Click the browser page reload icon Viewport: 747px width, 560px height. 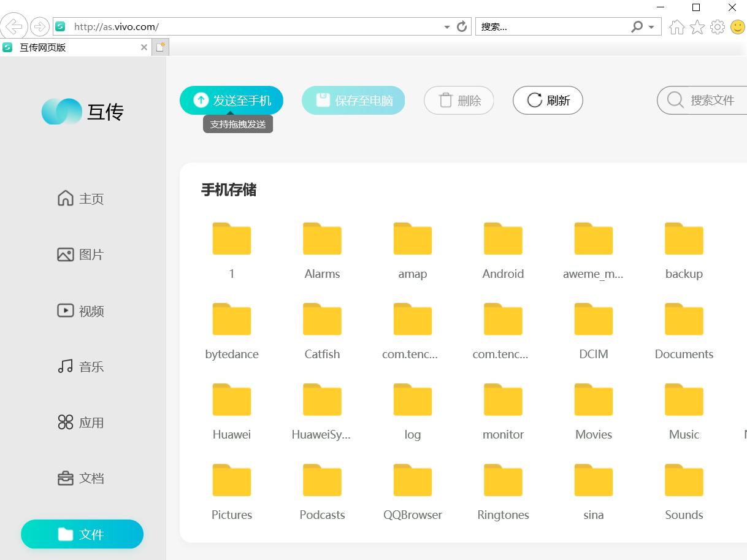(x=462, y=27)
